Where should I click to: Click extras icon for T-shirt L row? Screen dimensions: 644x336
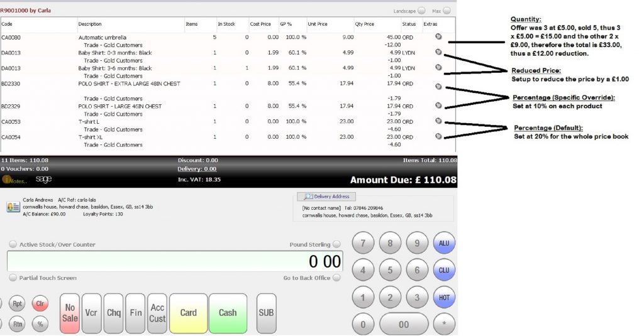point(438,121)
